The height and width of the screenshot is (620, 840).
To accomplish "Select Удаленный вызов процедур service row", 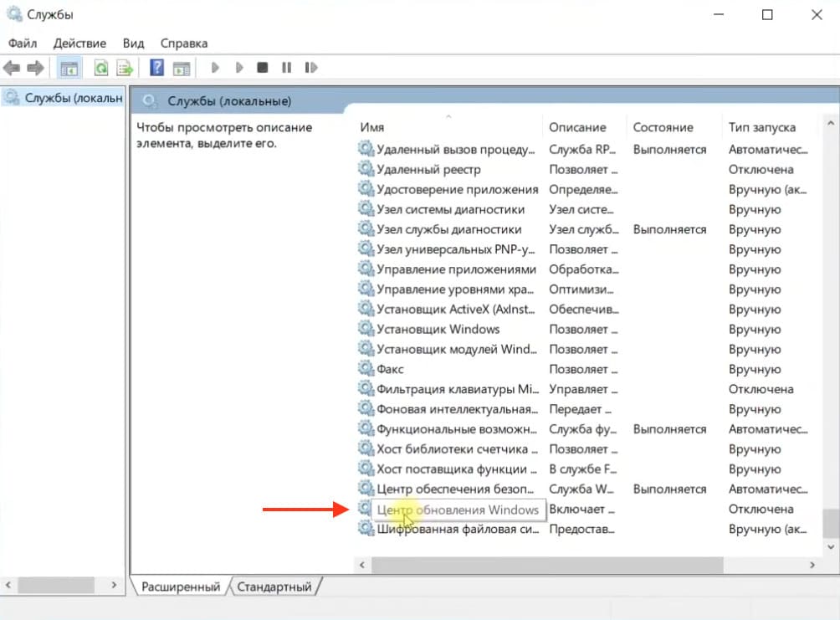I will (583, 150).
